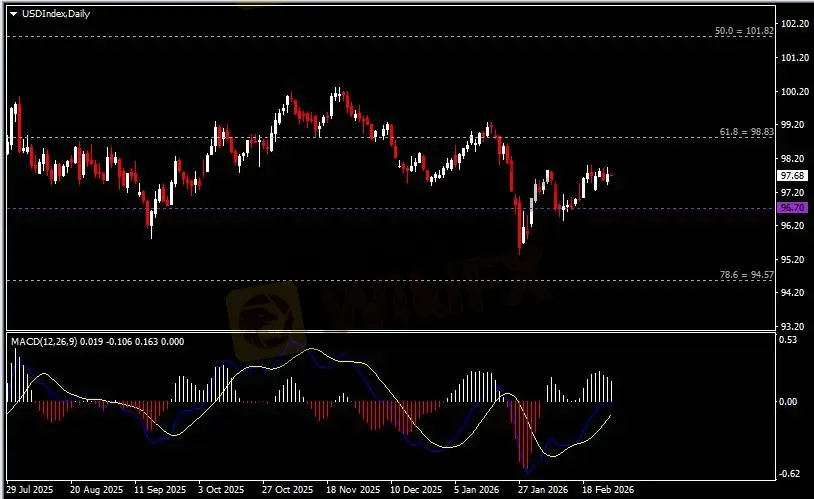Click the 99.20 price scale value
Image resolution: width=814 pixels, height=499 pixels.
(x=795, y=125)
